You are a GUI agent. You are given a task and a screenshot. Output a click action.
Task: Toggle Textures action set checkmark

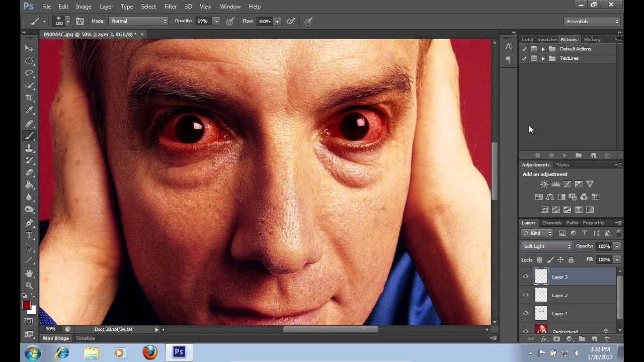(x=524, y=58)
